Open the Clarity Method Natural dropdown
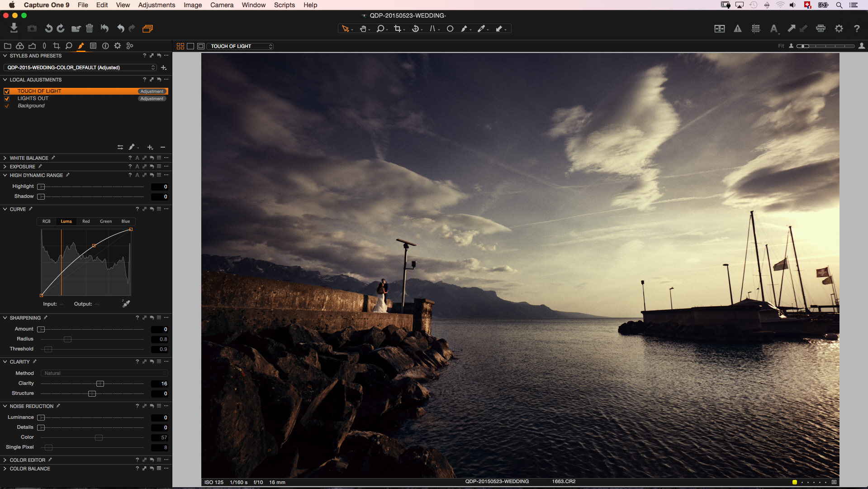868x489 pixels. [x=104, y=373]
